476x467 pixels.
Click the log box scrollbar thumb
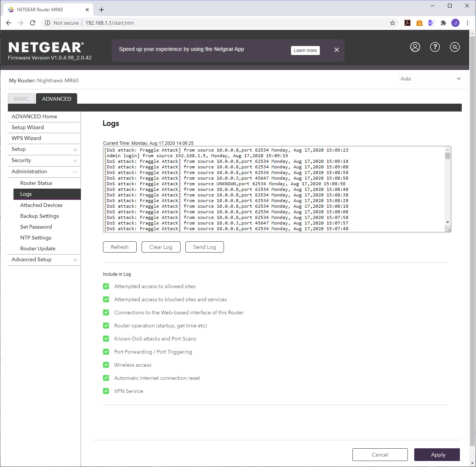point(448,156)
